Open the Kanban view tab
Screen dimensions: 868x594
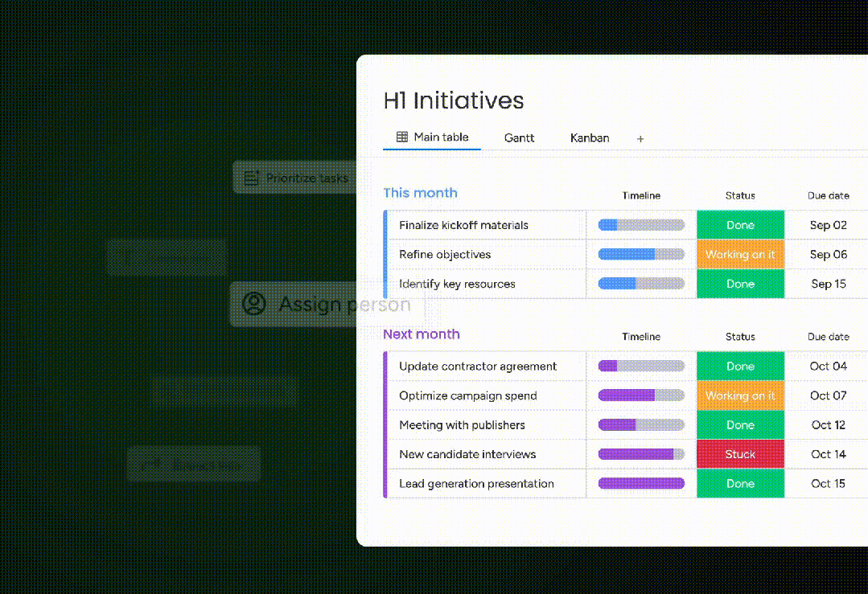pos(590,138)
